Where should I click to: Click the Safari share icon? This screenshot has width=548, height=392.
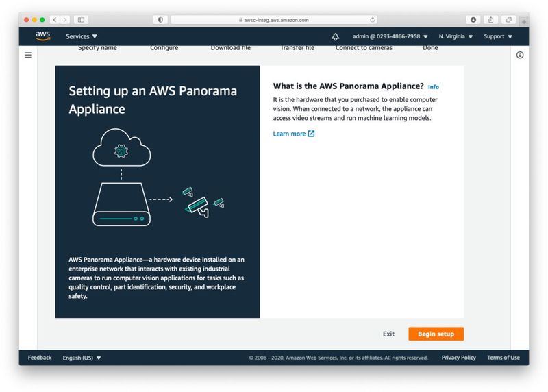[x=490, y=20]
